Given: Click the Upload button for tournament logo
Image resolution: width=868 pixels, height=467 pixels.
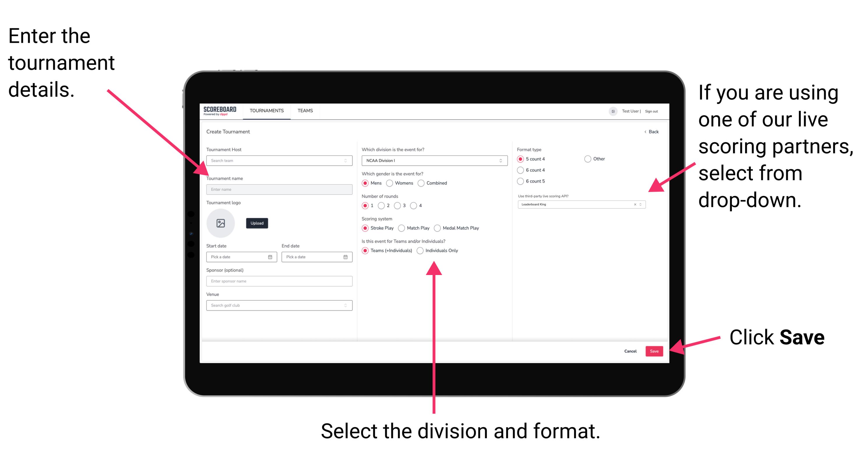Looking at the screenshot, I should 257,224.
